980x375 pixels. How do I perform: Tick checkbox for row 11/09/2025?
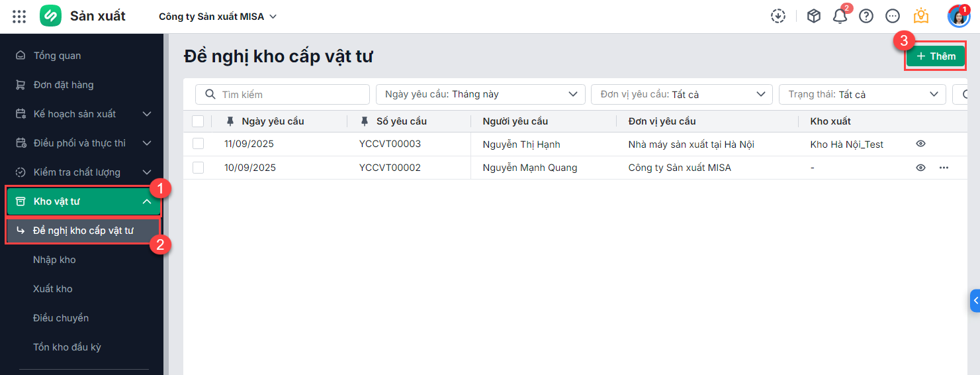tap(198, 144)
